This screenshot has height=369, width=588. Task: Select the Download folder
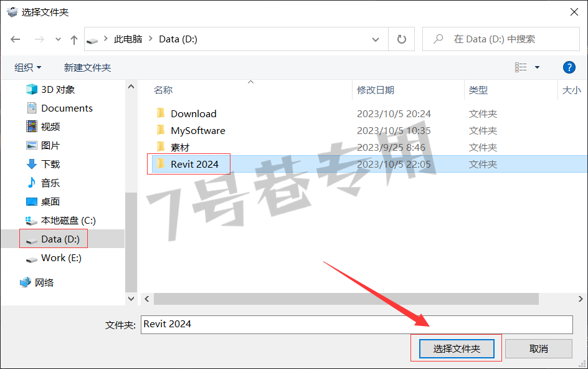pyautogui.click(x=194, y=113)
